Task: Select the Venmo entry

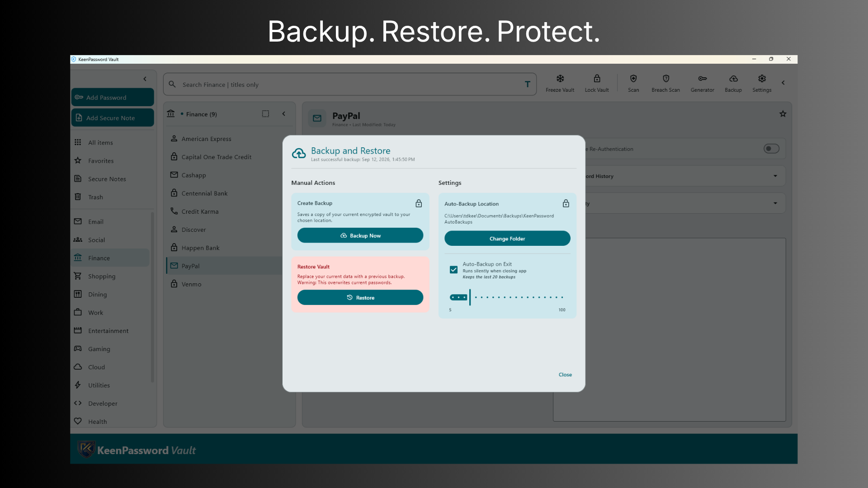Action: point(225,284)
